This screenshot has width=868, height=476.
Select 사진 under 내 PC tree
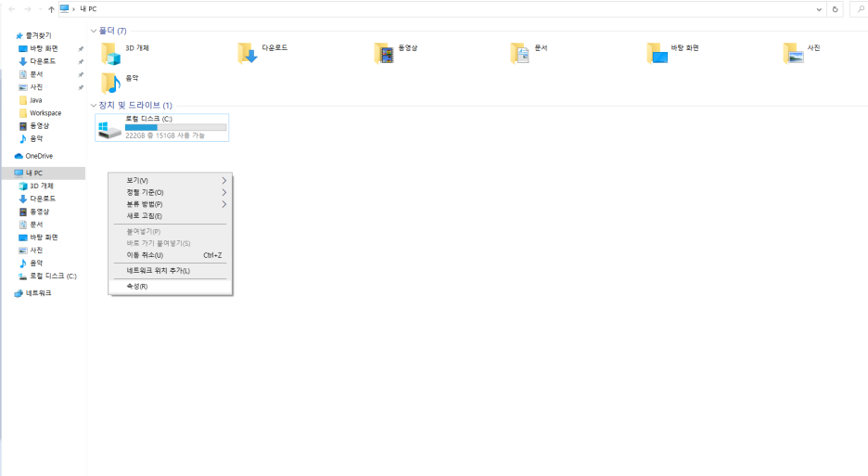point(36,251)
